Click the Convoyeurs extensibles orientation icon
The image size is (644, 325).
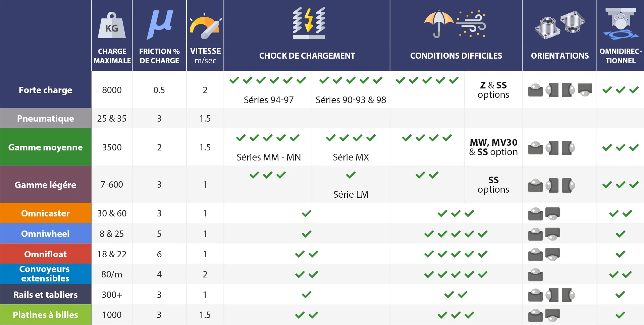(535, 275)
